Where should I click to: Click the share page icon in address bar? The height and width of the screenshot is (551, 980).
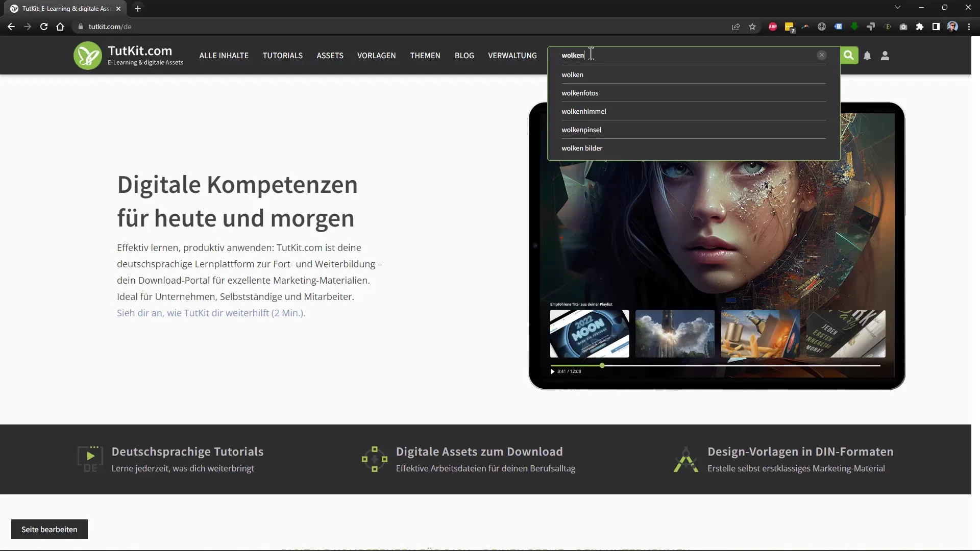pos(736,27)
